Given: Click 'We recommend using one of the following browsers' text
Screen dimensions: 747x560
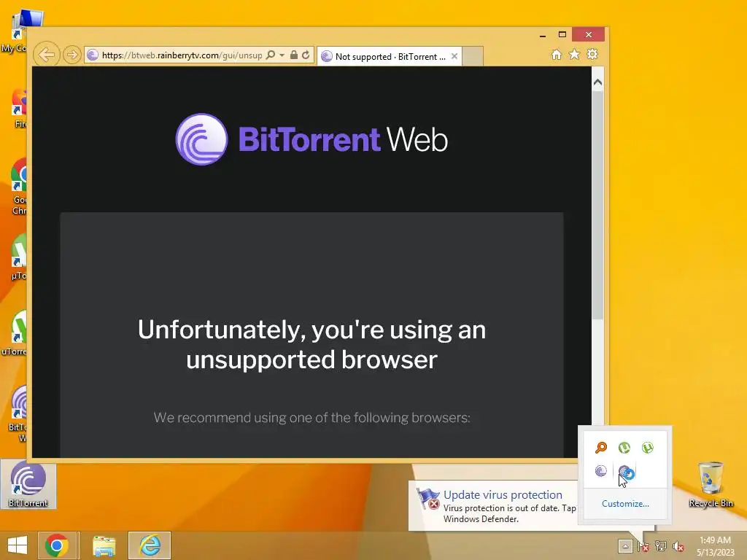Looking at the screenshot, I should (311, 418).
